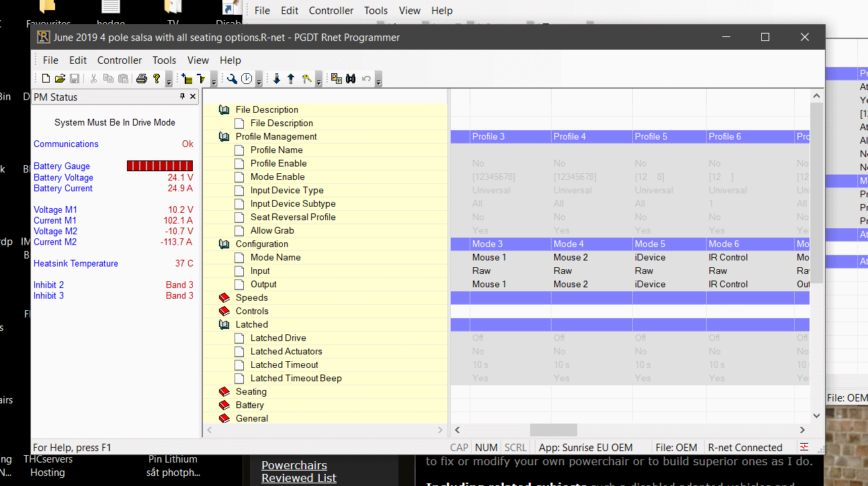
Task: Open the Controller menu
Action: click(x=120, y=60)
